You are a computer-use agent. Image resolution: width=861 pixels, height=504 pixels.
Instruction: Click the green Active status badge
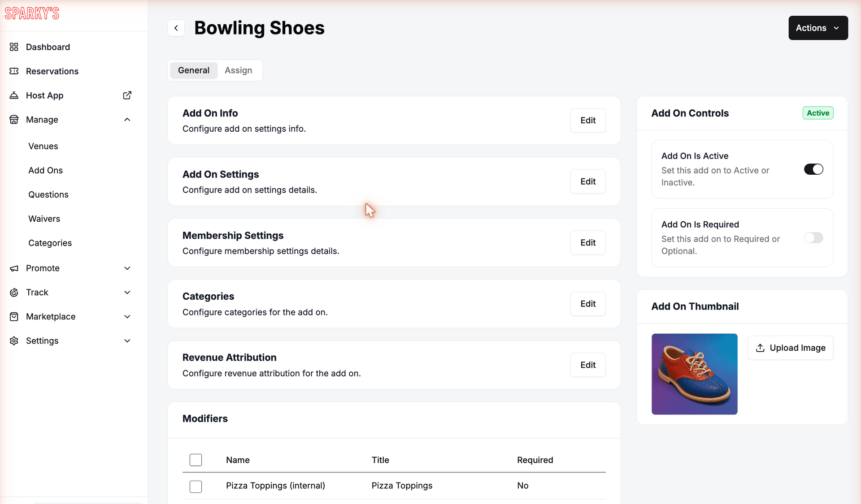pyautogui.click(x=818, y=113)
